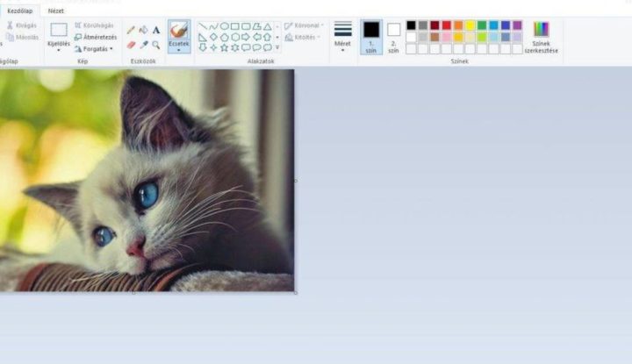
Task: Pick the yellow color swatch
Action: 470,25
